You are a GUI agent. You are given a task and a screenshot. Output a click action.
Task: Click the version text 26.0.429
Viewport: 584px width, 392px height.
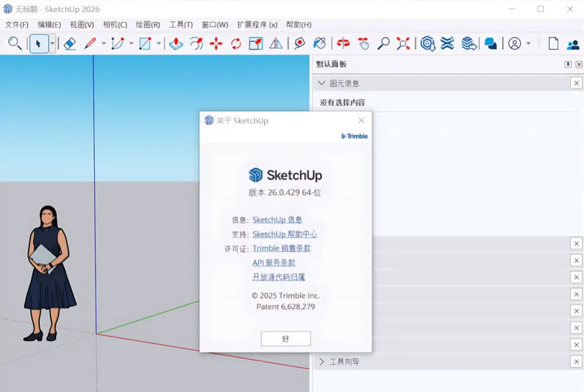pyautogui.click(x=284, y=192)
